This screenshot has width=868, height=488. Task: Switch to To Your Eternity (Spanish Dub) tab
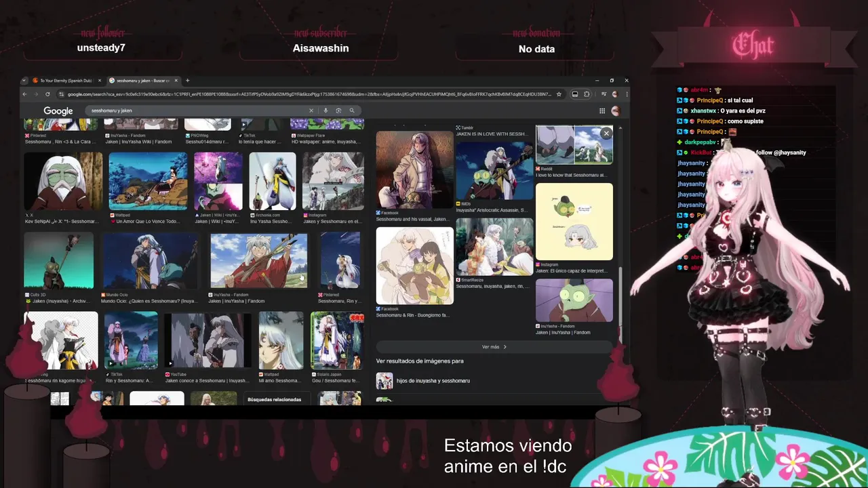coord(66,81)
